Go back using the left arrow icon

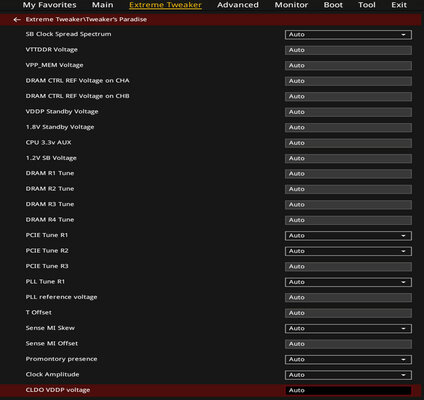point(17,20)
